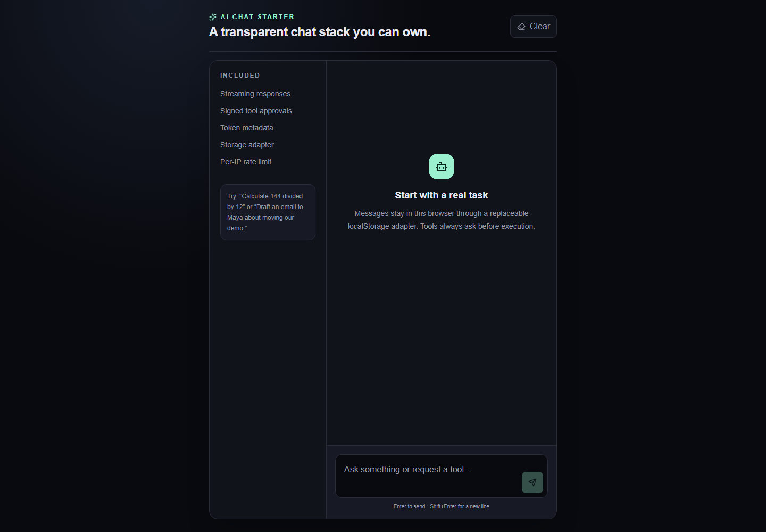
Task: Click the AI CHAT STARTER label
Action: tap(257, 17)
